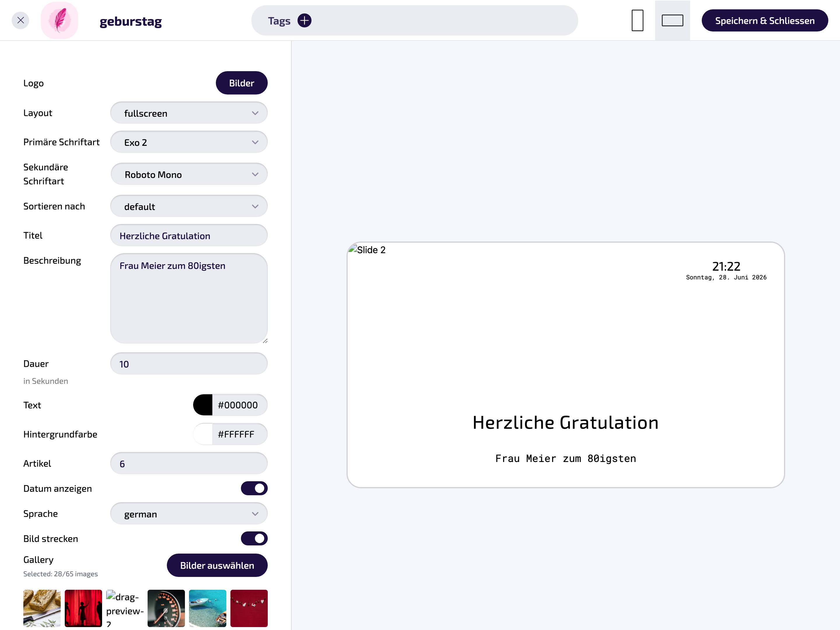Select the bread loaf gallery thumbnail
The height and width of the screenshot is (630, 840).
[42, 608]
